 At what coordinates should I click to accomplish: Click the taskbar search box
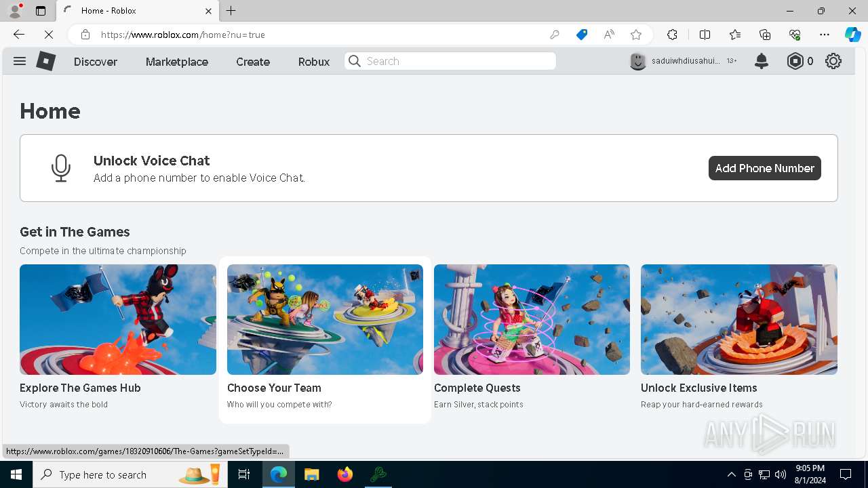[130, 474]
